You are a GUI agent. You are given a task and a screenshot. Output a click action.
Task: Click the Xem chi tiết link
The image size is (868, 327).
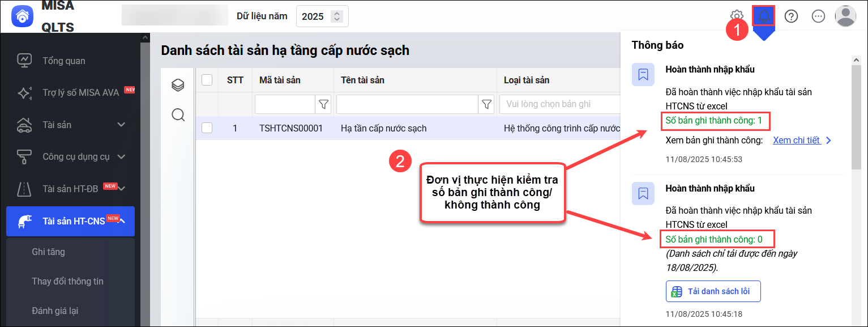(x=797, y=141)
